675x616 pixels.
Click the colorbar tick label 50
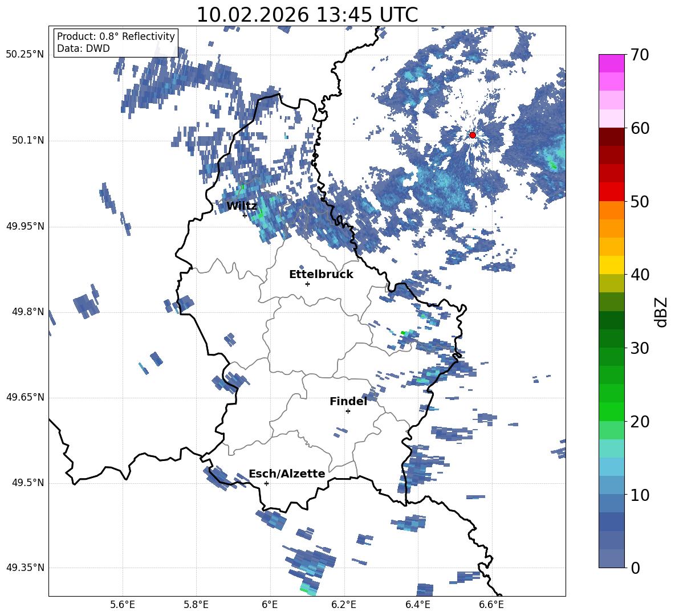coord(639,202)
